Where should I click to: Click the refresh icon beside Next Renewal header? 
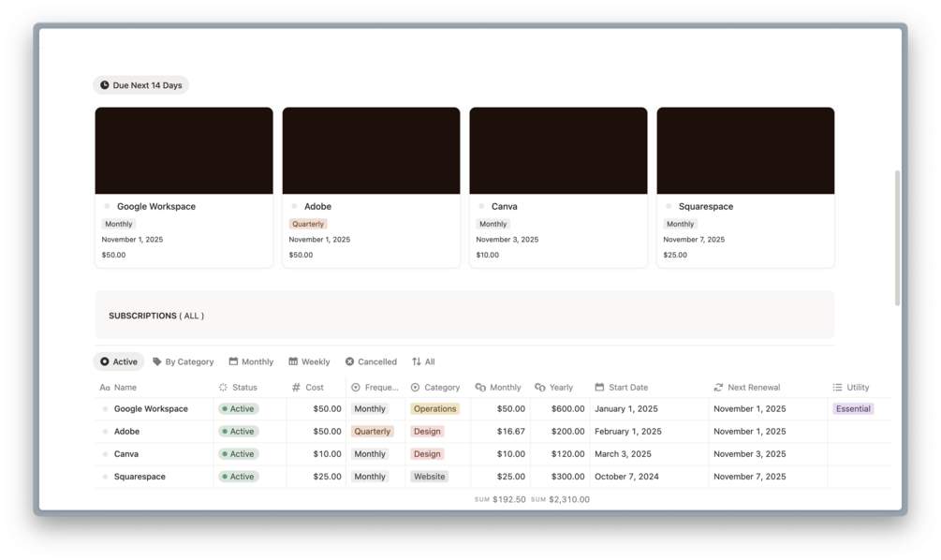pyautogui.click(x=718, y=388)
